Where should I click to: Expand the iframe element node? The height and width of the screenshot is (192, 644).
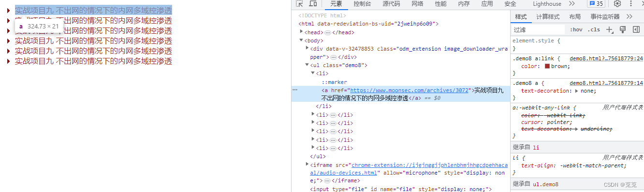point(307,165)
